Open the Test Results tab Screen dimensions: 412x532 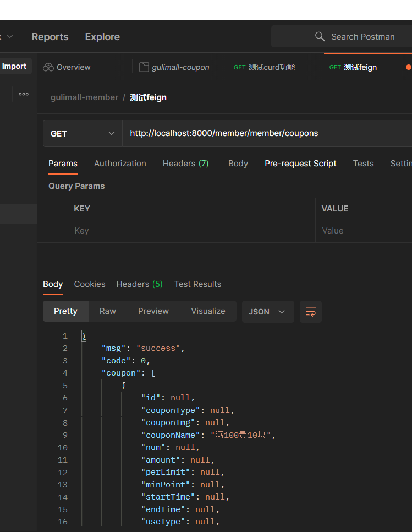(197, 284)
